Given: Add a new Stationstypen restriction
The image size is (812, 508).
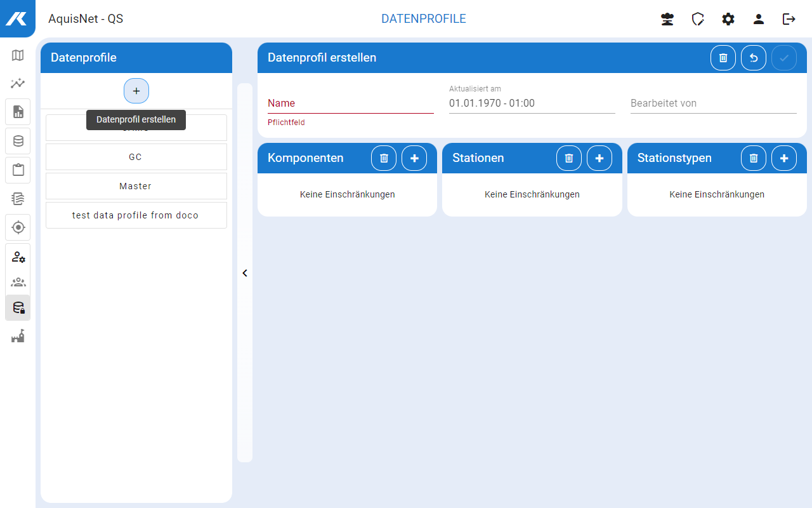Looking at the screenshot, I should (784, 158).
